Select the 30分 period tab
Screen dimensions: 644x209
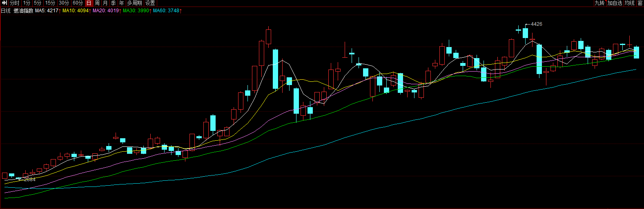pos(64,3)
